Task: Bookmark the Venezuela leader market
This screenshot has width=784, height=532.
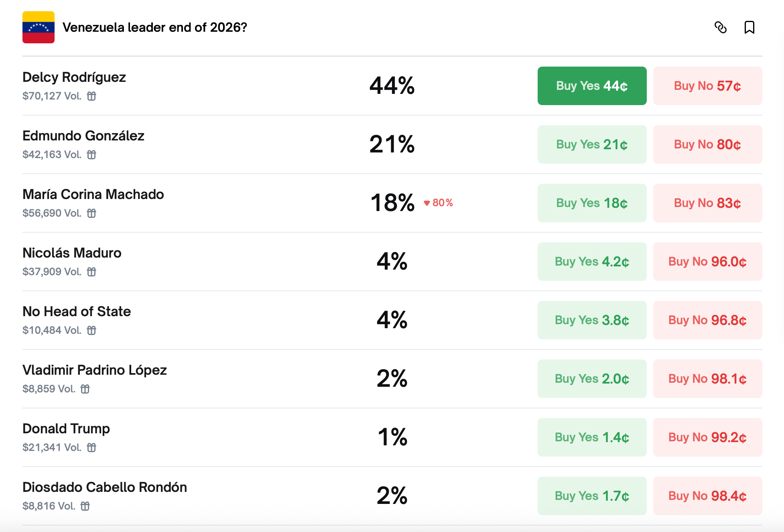Action: (749, 27)
